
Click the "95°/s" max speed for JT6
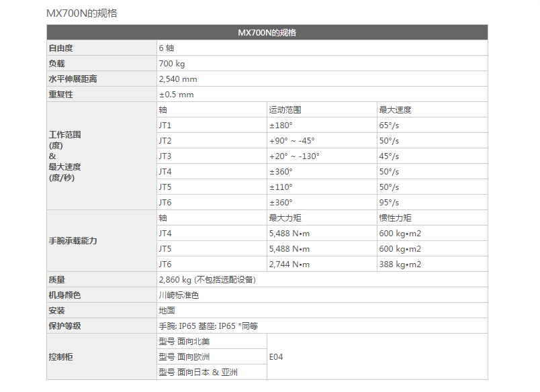point(389,203)
